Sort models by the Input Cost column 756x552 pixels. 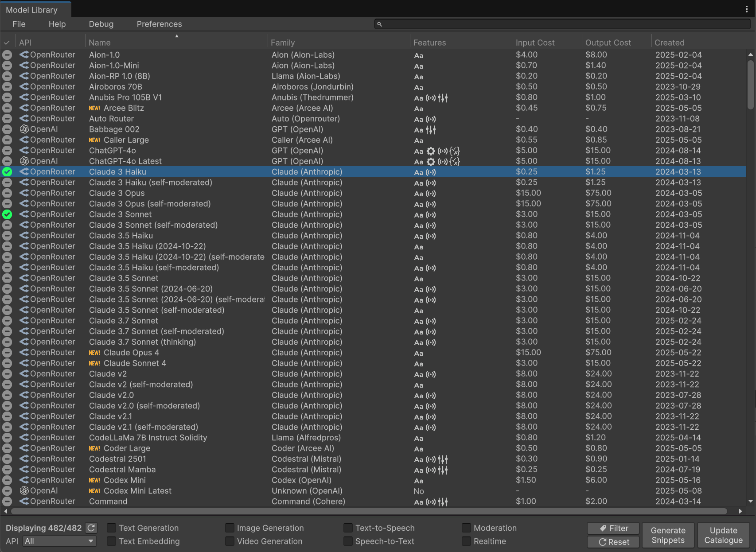(535, 43)
